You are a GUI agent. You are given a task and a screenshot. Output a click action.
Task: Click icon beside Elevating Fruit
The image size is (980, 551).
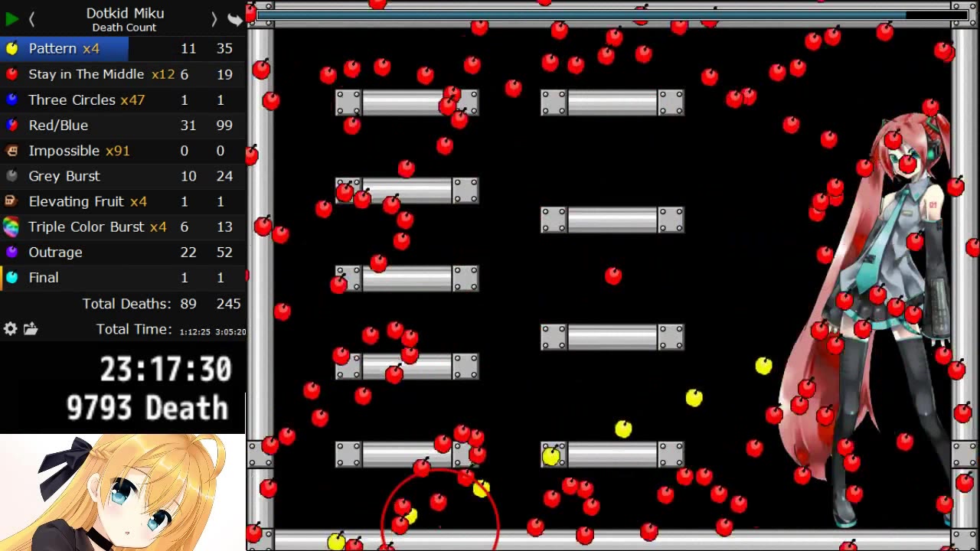11,201
